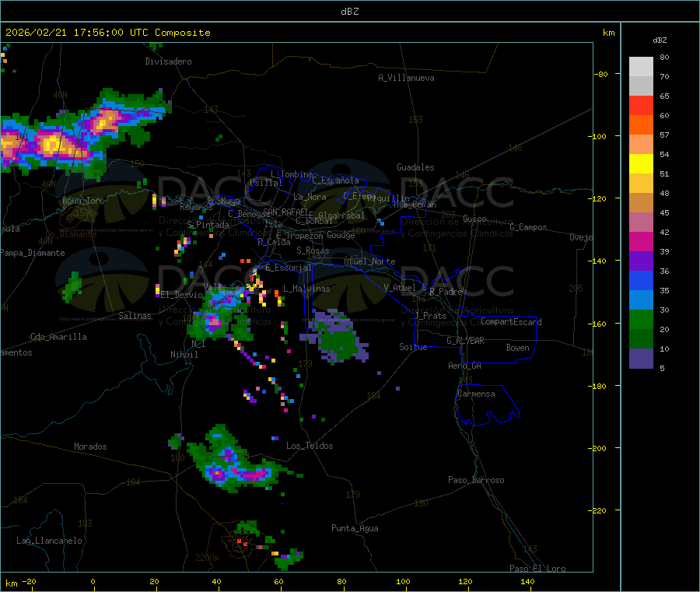700x592 pixels.
Task: Click the SAN_RAFAEL map label
Action: (x=285, y=212)
